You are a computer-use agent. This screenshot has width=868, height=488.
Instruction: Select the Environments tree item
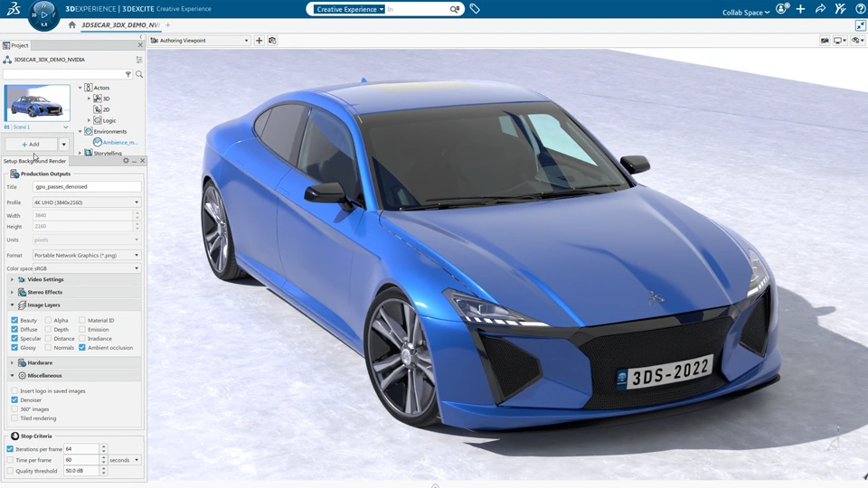click(109, 131)
